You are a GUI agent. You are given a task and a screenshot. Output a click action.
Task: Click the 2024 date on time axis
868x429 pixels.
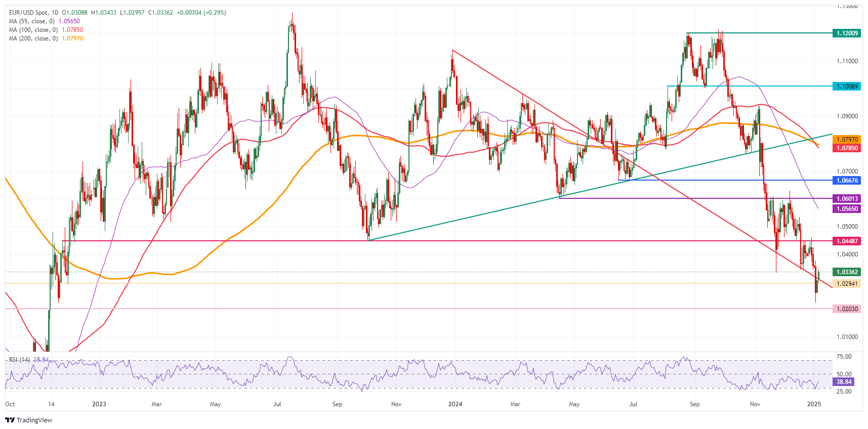pos(456,404)
